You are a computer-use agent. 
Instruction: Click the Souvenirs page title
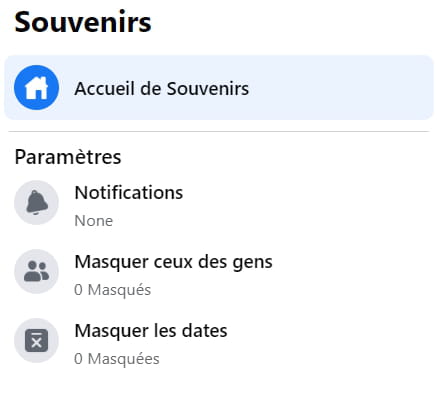click(83, 22)
